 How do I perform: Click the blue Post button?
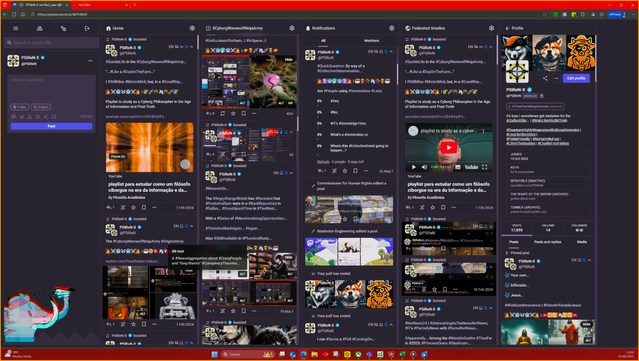(x=51, y=126)
